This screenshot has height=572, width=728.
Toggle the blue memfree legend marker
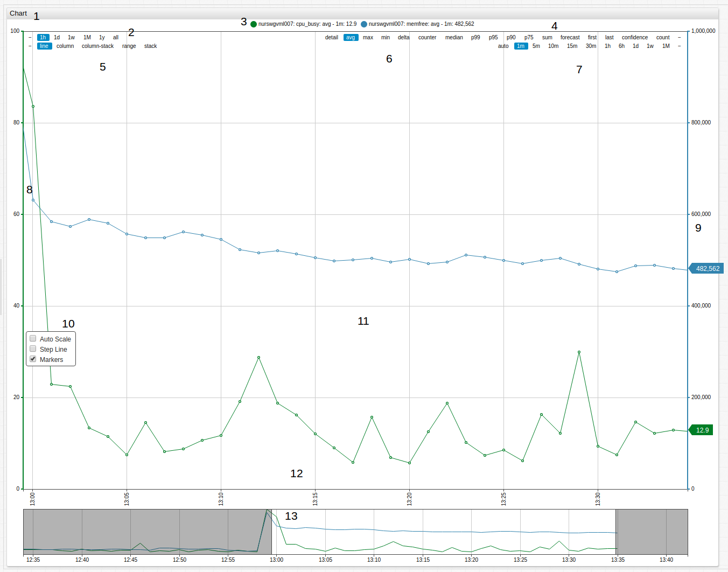click(x=364, y=24)
